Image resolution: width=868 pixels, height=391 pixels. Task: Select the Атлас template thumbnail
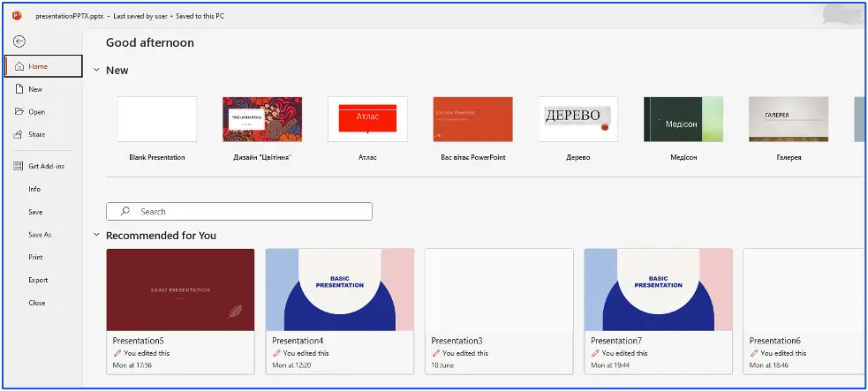(367, 119)
